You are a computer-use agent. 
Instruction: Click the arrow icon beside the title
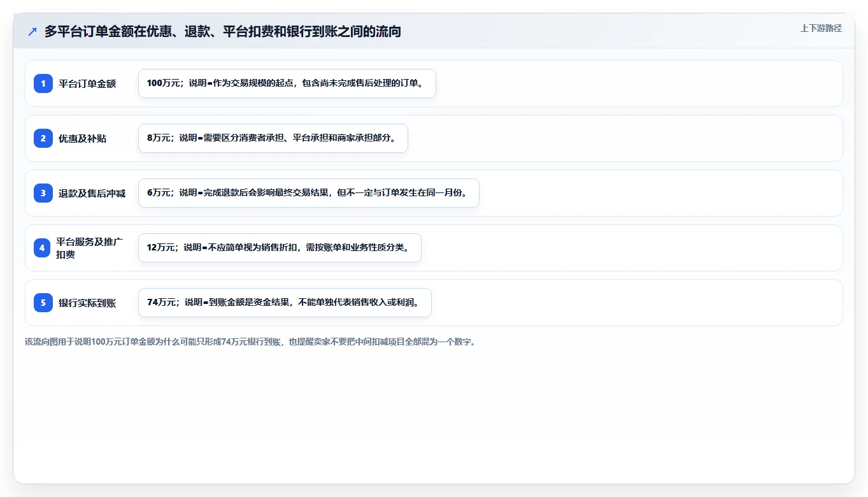[x=32, y=31]
